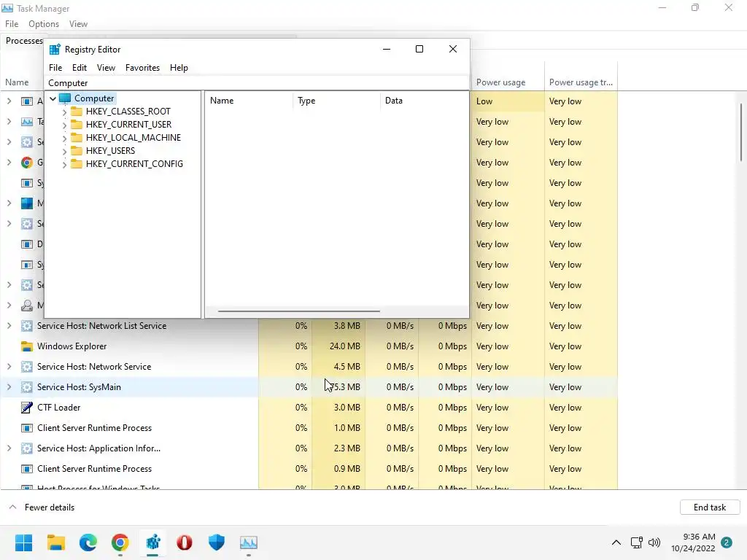
Task: Select the HKEY_LOCAL_MACHINE folder icon
Action: point(76,138)
